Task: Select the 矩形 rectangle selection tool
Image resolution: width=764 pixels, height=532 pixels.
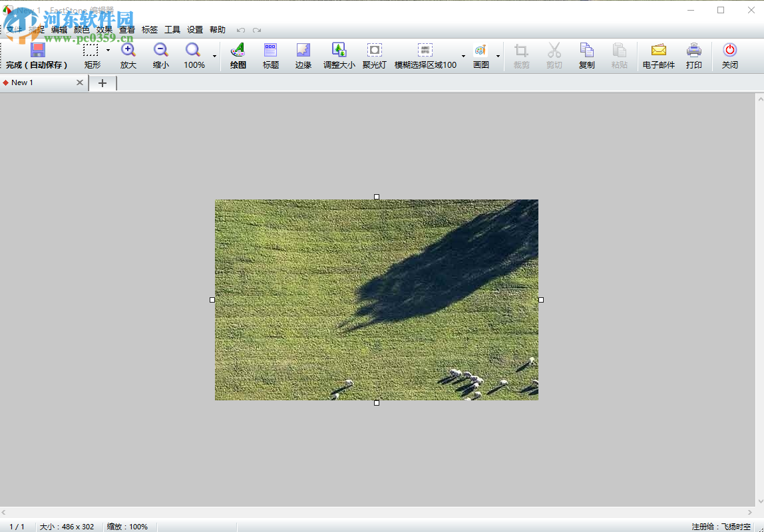Action: (91, 51)
